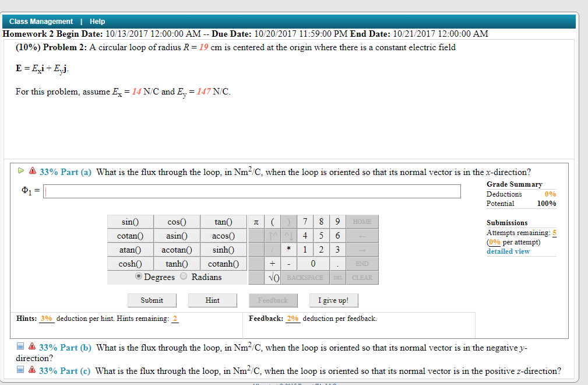Select the sin() function key
588x385 pixels.
[x=129, y=222]
